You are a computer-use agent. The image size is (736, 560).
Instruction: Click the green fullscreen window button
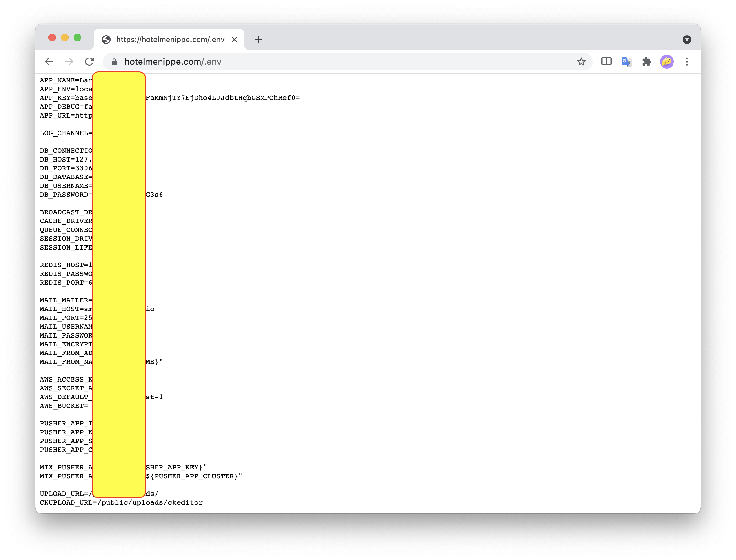point(77,37)
